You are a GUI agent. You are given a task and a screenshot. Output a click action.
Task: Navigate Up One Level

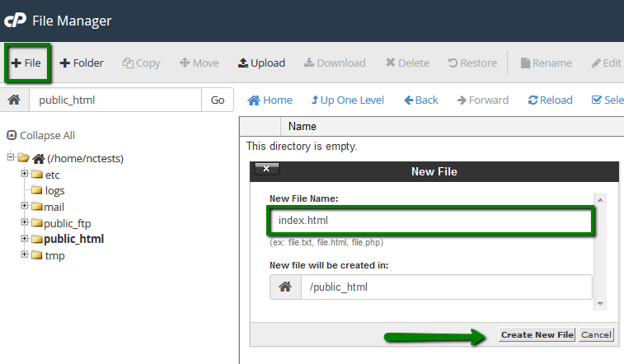347,100
